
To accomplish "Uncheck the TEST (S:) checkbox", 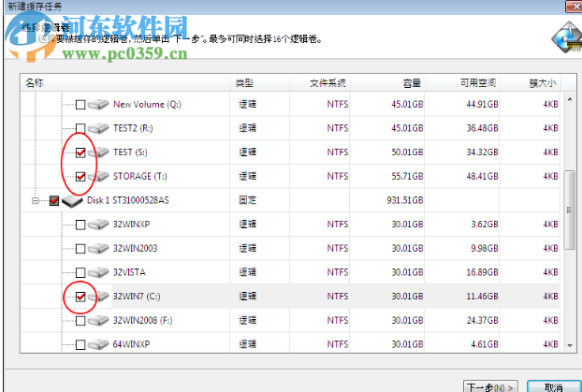I will [80, 152].
